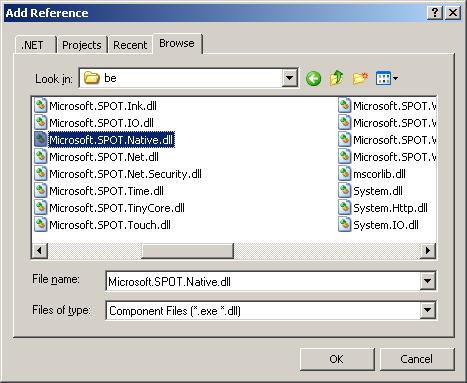Dismiss dialog with Cancel button

(417, 359)
